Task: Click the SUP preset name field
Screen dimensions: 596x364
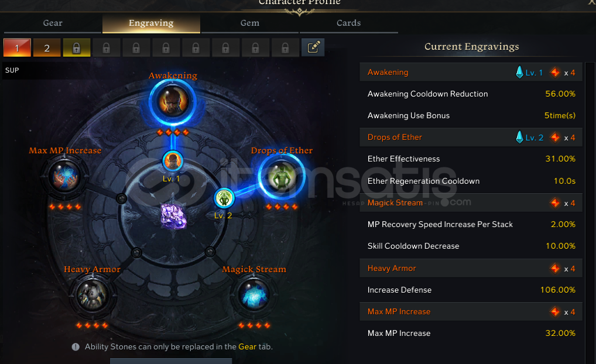Action: 46,70
